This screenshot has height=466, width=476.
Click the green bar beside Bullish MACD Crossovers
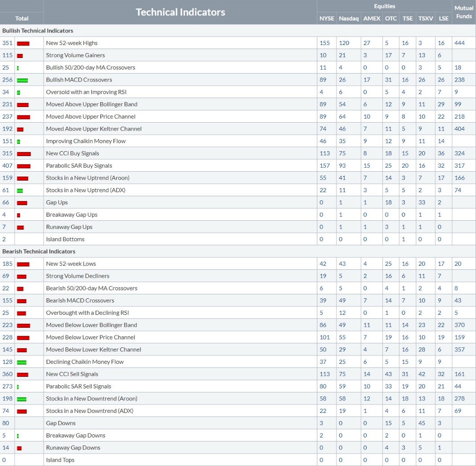(22, 80)
